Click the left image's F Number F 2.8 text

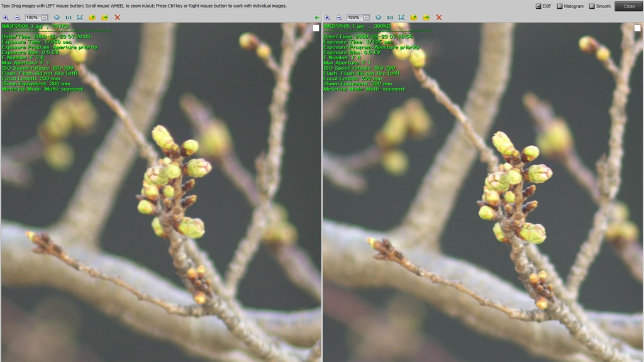[23, 57]
